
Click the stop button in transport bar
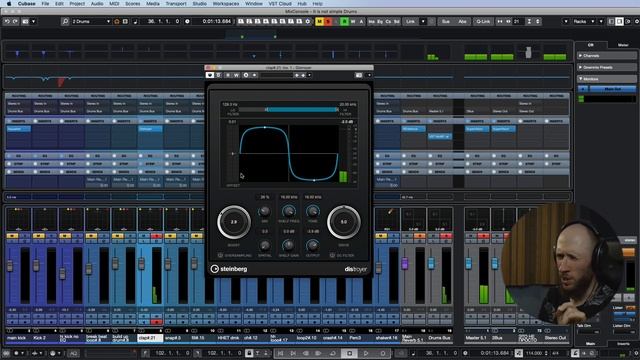[350, 353]
